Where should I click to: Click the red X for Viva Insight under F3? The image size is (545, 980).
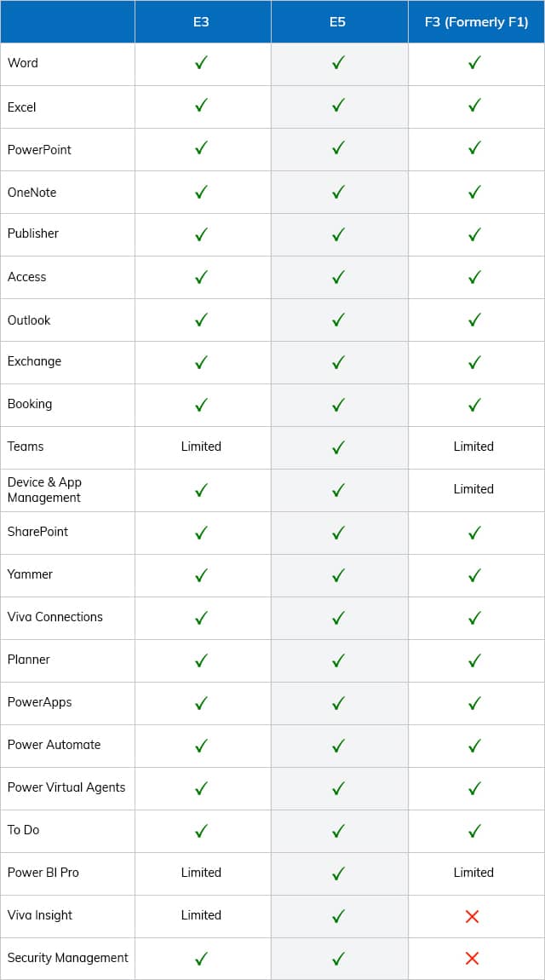coord(472,916)
